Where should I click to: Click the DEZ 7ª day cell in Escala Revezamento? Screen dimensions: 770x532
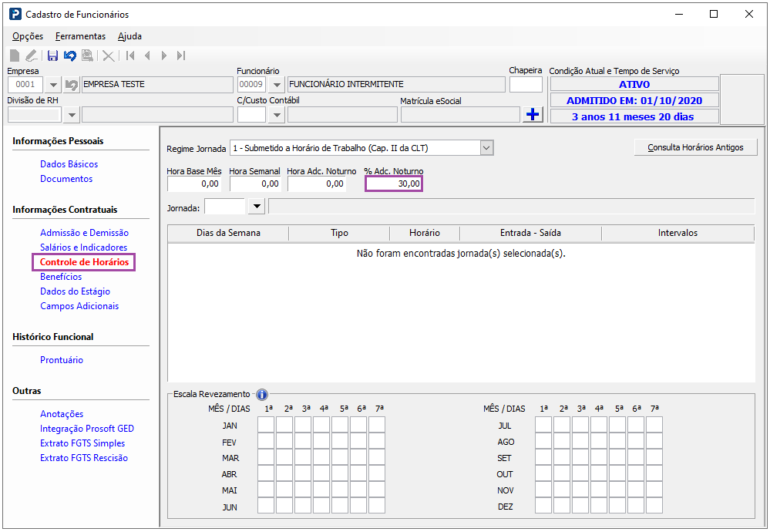point(654,506)
